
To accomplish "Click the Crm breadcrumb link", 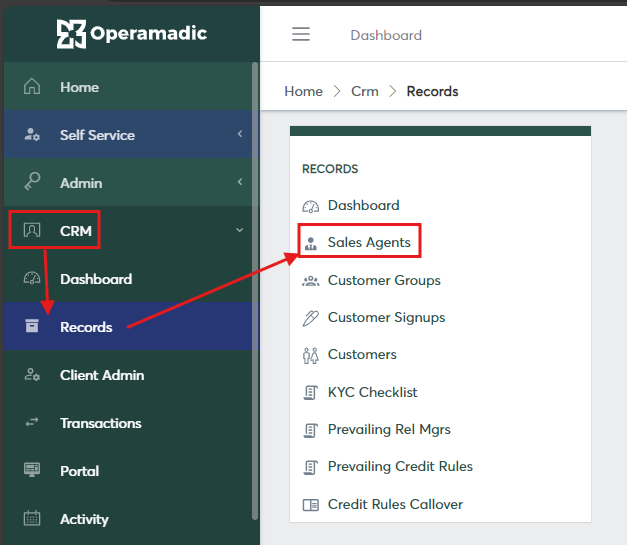I will coord(365,92).
